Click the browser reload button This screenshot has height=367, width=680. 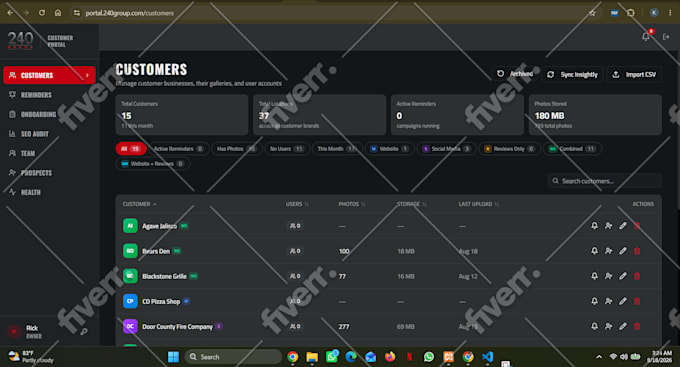pos(42,13)
